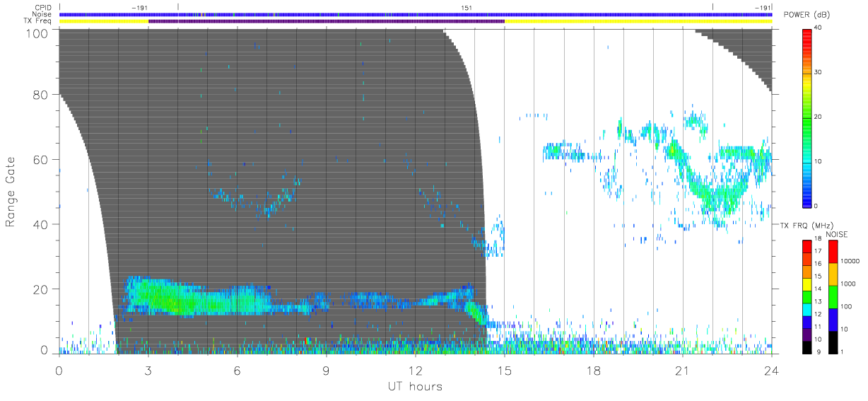Select the 'Noise' row label at top left

[x=43, y=14]
